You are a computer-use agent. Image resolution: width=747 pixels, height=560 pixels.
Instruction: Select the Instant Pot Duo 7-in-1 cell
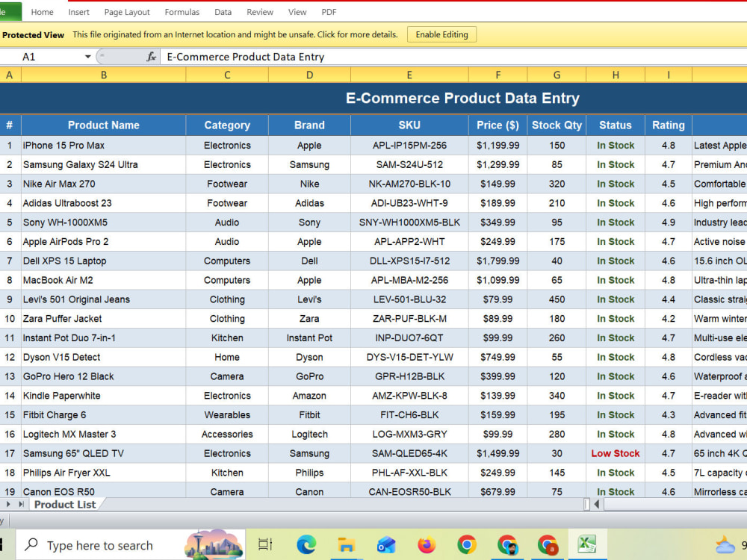[x=103, y=338]
